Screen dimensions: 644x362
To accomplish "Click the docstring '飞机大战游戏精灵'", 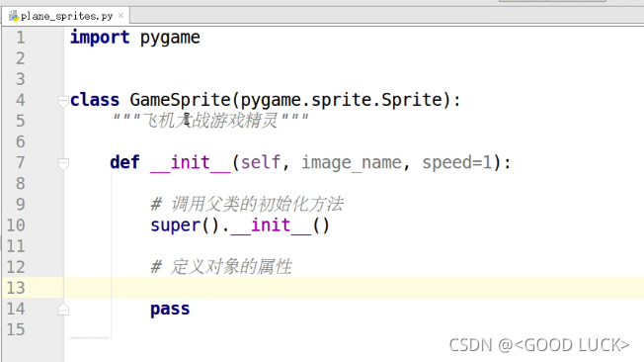I will pyautogui.click(x=211, y=121).
